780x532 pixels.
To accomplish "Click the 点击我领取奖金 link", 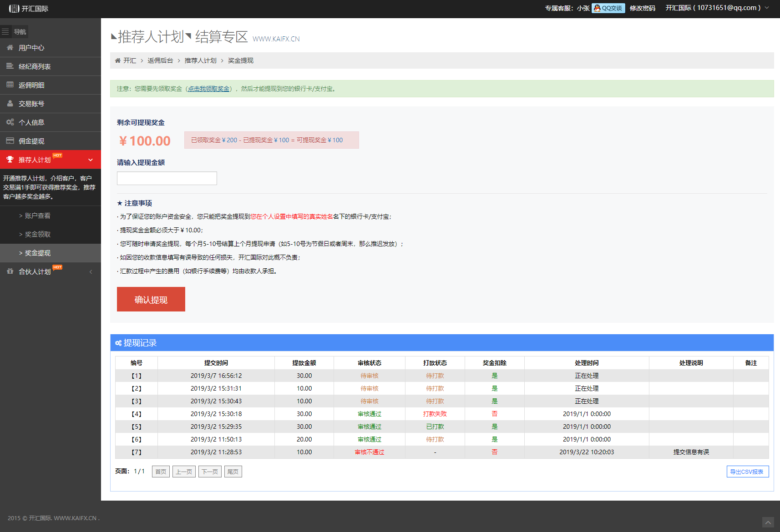I will tap(209, 89).
